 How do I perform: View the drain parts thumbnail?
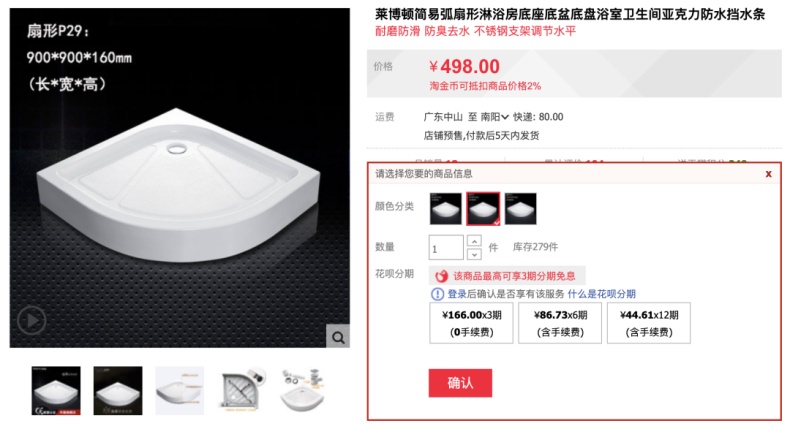(302, 391)
